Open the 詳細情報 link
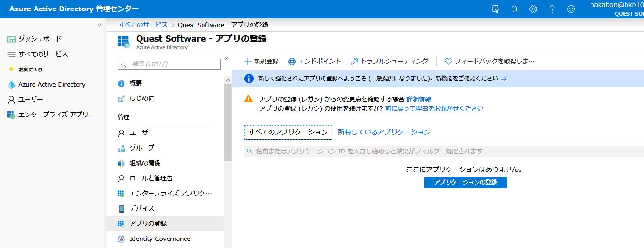This screenshot has width=644, height=248. pos(419,99)
